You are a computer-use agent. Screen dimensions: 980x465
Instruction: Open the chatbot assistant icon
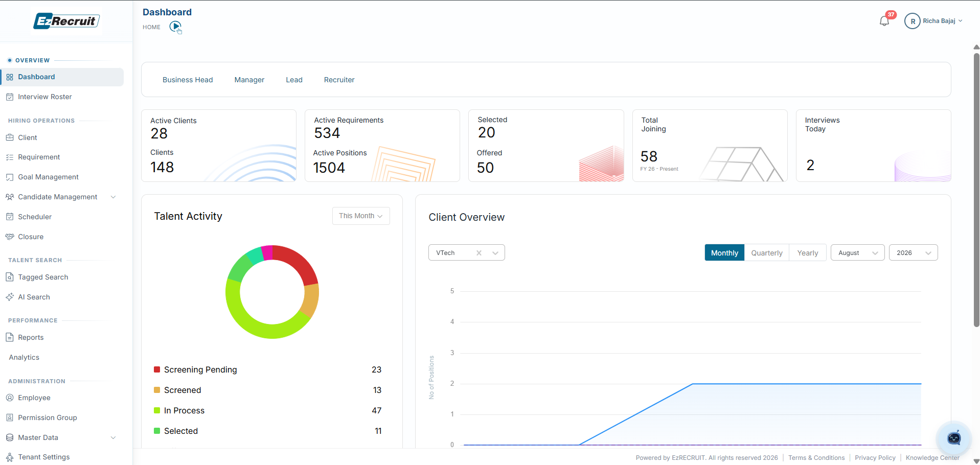point(954,438)
